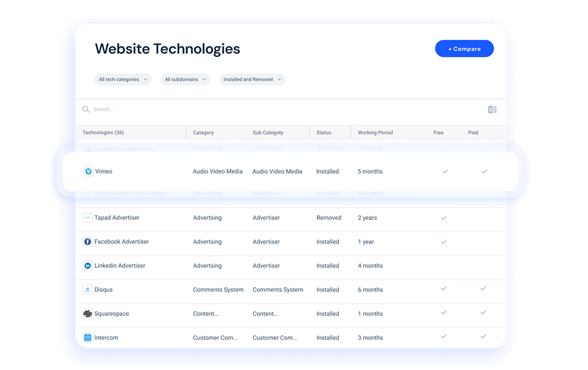
Task: Sort by the Working Period column header
Action: 375,133
